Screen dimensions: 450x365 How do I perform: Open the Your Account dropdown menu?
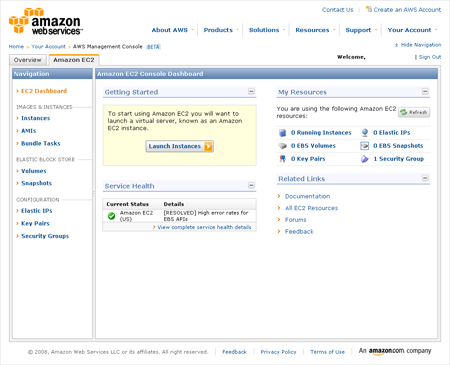pos(412,30)
